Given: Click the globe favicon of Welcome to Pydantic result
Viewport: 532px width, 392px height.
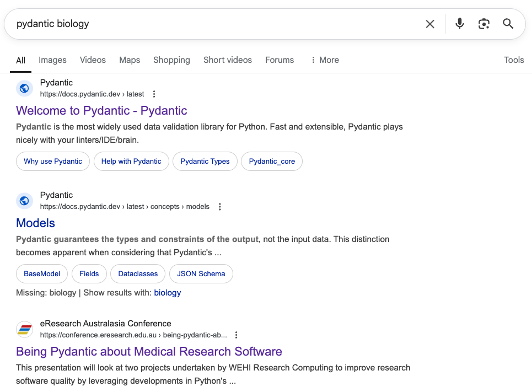Looking at the screenshot, I should coord(24,88).
